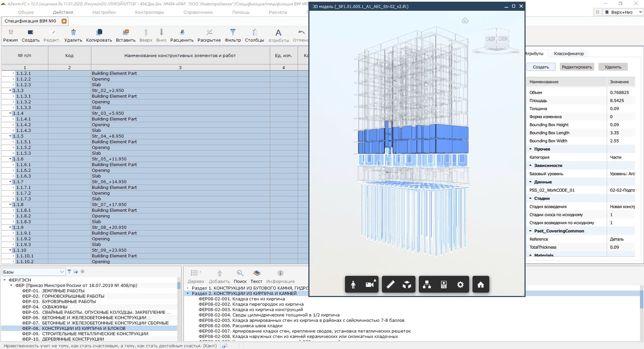Open the Расчеты menu
Screen dimensions: 644x349
pos(278,12)
